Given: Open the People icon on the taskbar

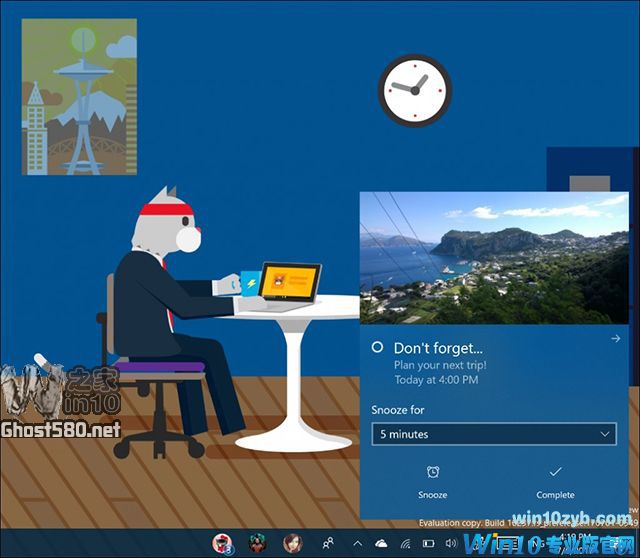Looking at the screenshot, I should [328, 543].
